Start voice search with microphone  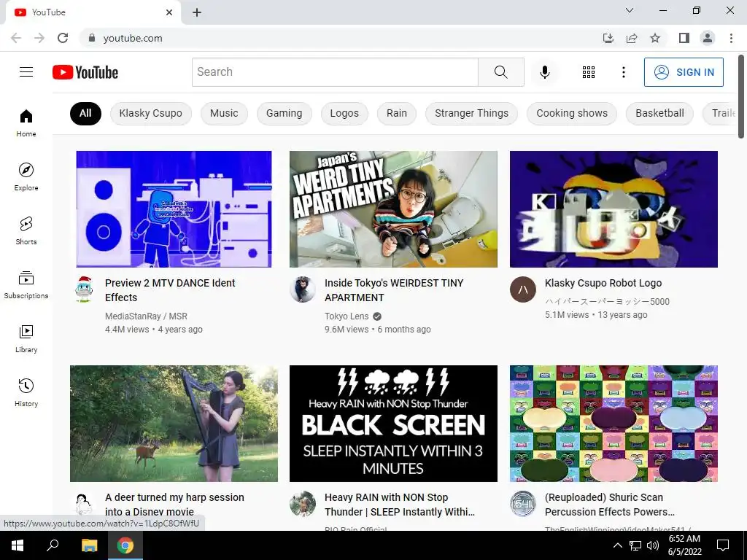pos(544,72)
